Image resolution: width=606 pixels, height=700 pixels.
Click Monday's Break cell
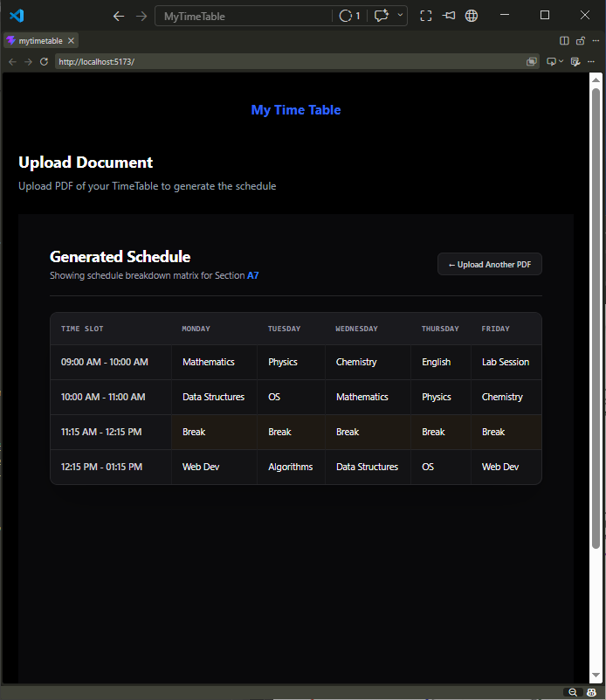tap(214, 432)
